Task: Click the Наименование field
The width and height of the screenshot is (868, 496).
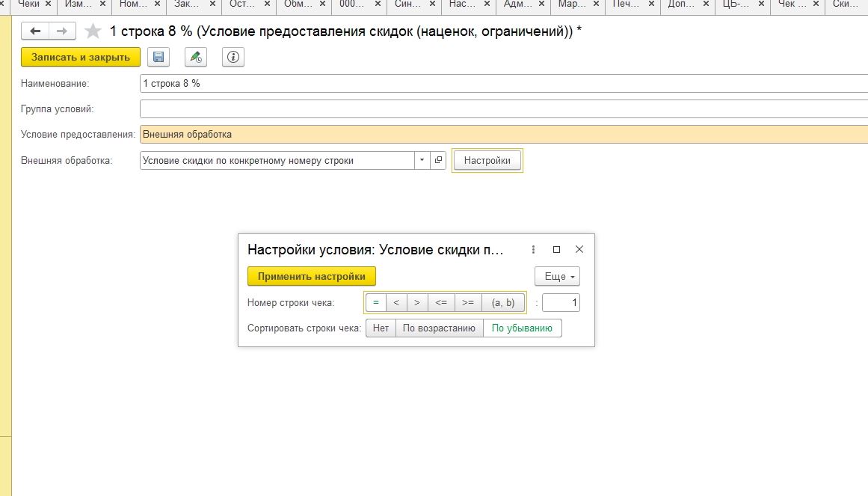Action: (504, 84)
